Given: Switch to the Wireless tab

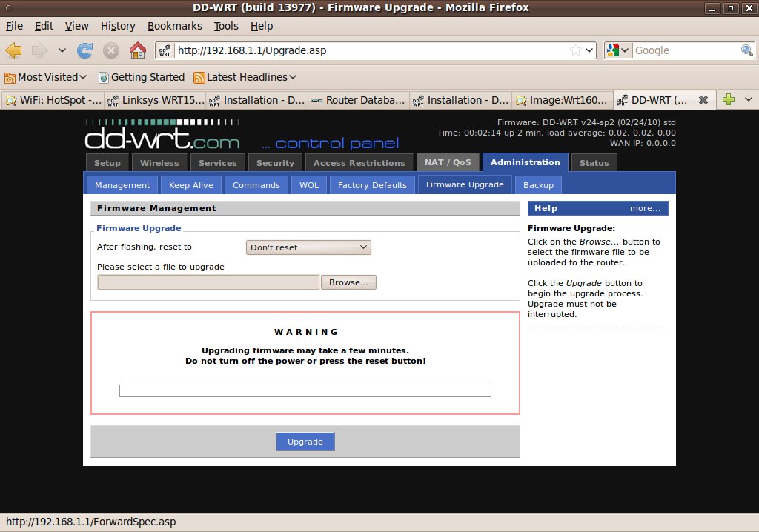Looking at the screenshot, I should click(159, 163).
